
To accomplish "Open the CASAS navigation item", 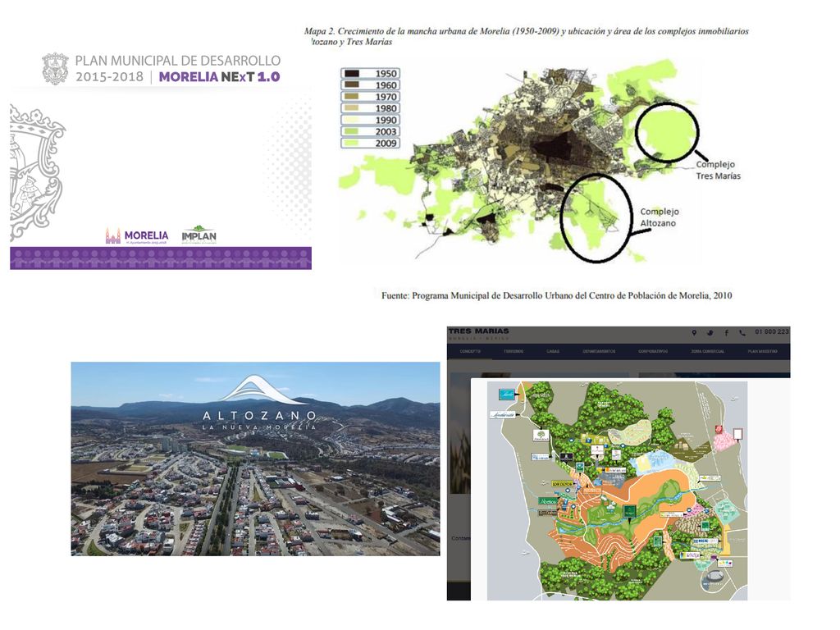I will (553, 351).
